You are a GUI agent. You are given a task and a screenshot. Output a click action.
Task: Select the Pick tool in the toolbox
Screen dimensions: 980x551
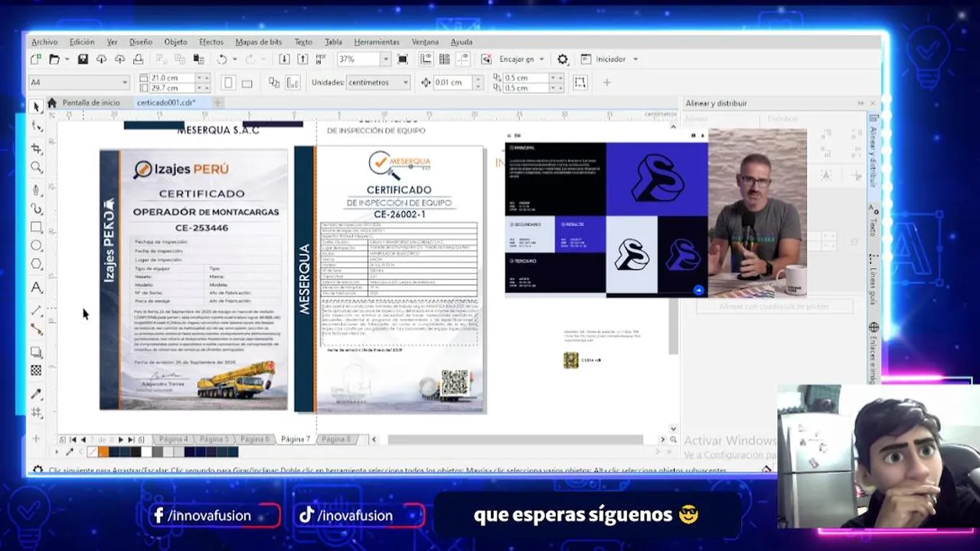[36, 106]
